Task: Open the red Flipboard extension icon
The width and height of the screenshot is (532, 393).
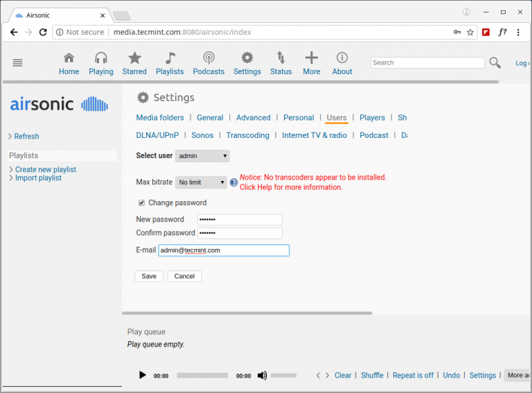Action: tap(486, 33)
